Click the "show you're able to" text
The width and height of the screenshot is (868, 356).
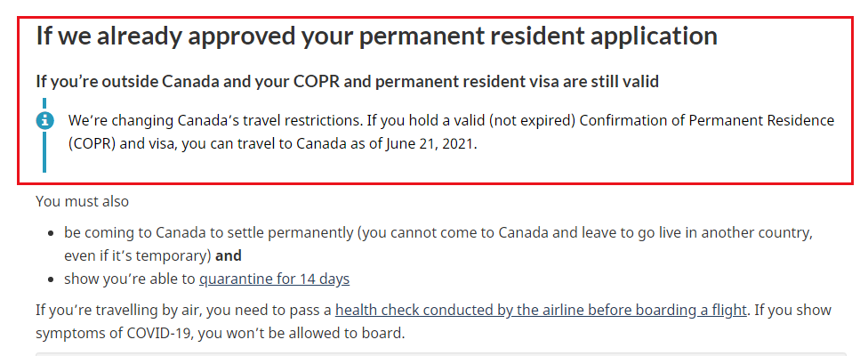click(x=130, y=279)
